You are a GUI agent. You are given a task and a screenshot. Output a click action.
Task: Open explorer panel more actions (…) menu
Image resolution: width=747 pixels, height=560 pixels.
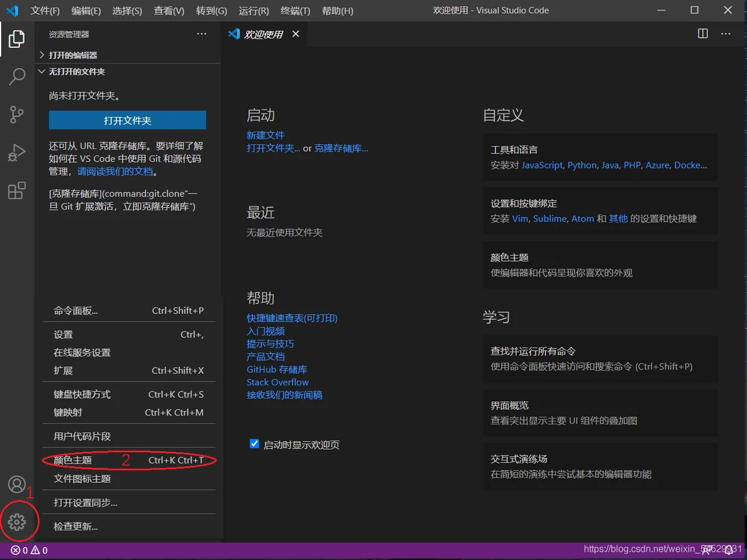(x=202, y=34)
